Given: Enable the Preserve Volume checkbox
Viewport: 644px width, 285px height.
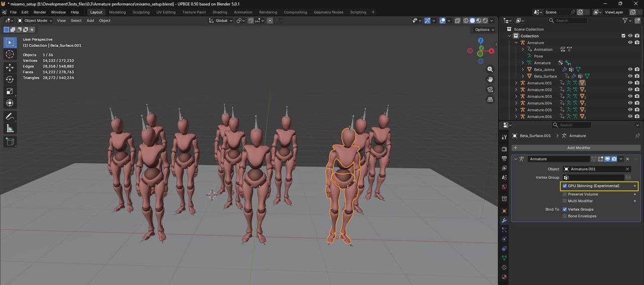Looking at the screenshot, I should pyautogui.click(x=565, y=194).
